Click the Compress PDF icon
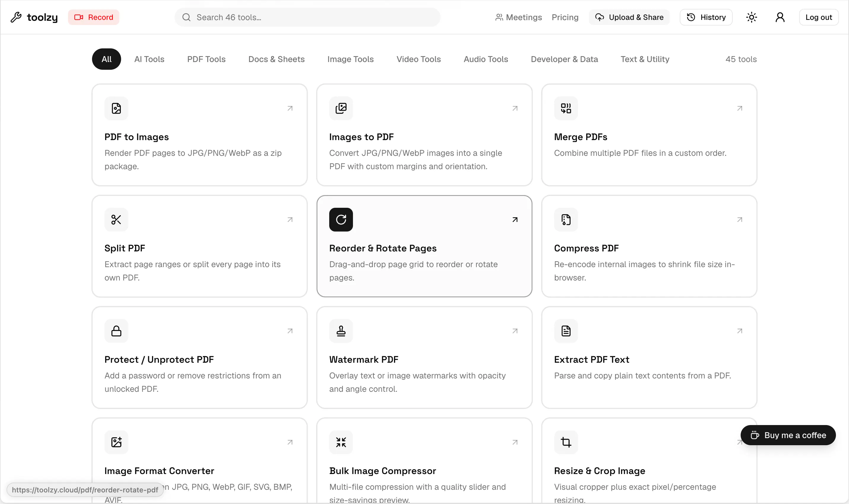 [x=566, y=220]
